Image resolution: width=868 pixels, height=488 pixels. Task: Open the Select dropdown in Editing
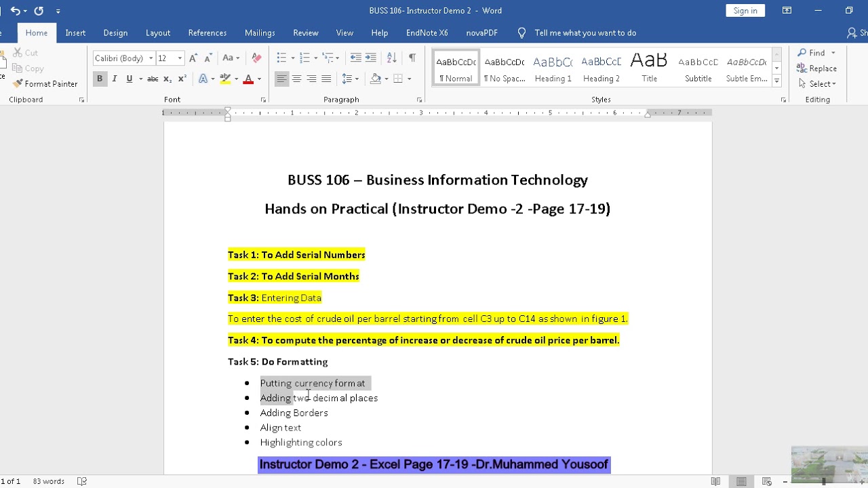pos(817,84)
